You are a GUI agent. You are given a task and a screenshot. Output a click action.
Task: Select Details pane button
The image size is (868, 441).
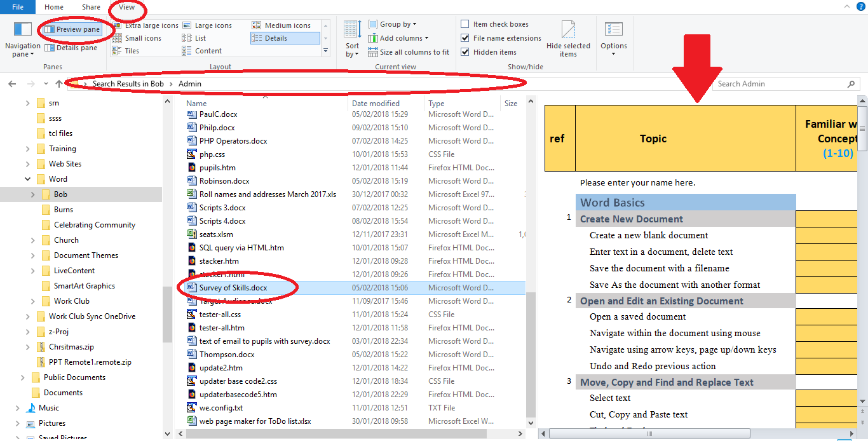[71, 48]
